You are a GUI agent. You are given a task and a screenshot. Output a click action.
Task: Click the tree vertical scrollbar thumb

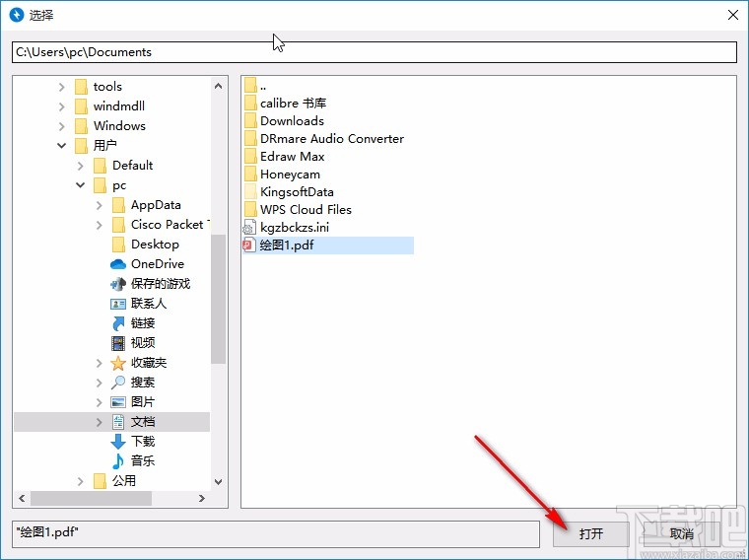[219, 299]
